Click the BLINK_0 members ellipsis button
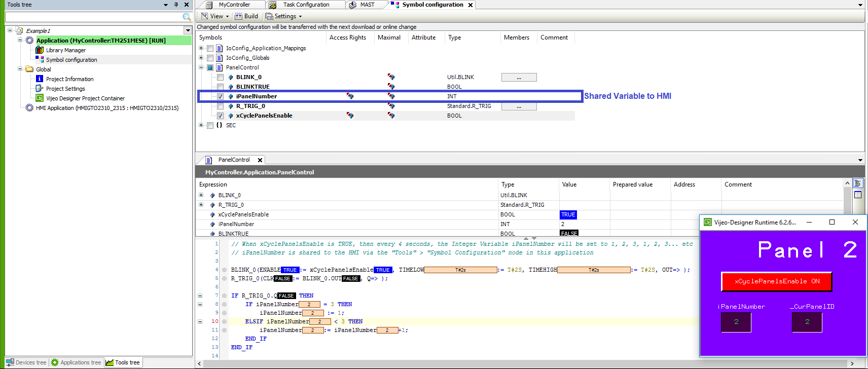This screenshot has width=868, height=369. pos(519,78)
